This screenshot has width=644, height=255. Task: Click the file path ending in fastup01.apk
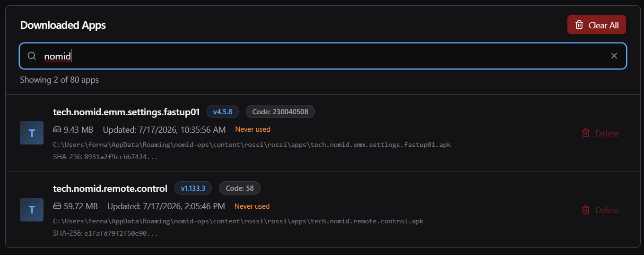[x=252, y=144]
